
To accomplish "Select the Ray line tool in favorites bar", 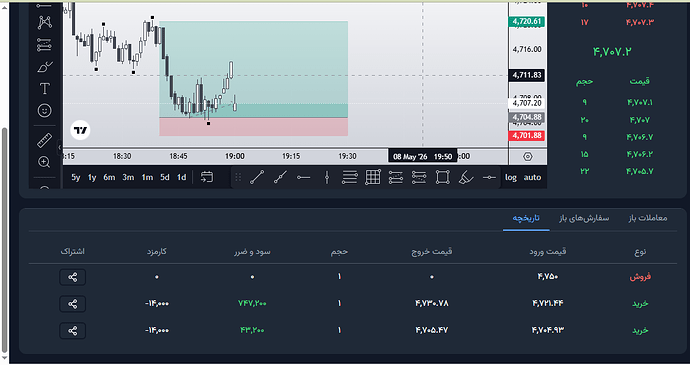I will click(x=280, y=177).
